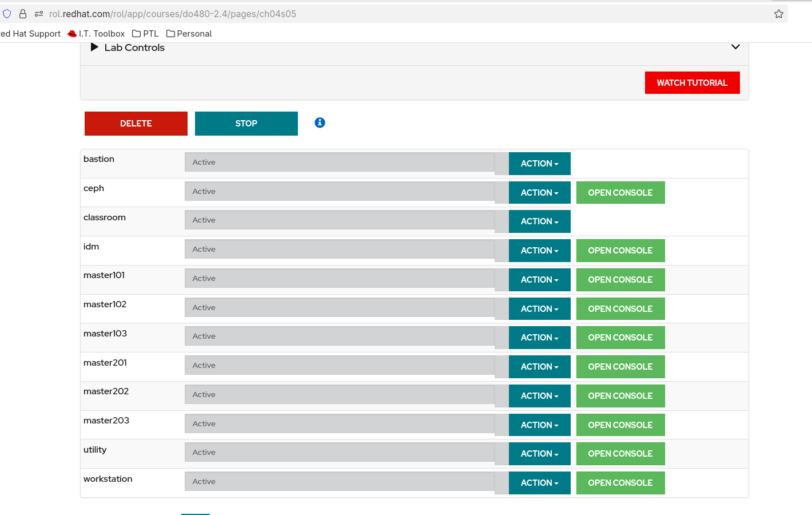Screen dimensions: 812x515
Task: Click the shield tracking protection icon
Action: pos(7,14)
